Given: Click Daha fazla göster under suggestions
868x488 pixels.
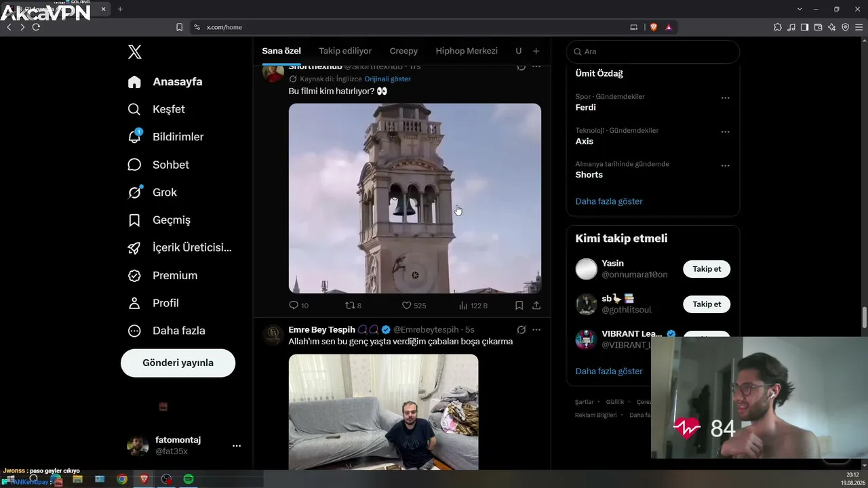Looking at the screenshot, I should tap(609, 371).
